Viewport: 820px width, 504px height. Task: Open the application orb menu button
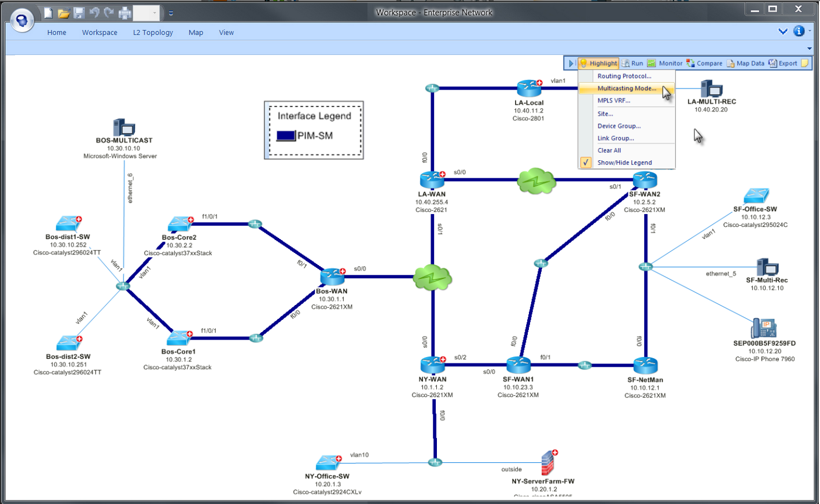pos(22,21)
